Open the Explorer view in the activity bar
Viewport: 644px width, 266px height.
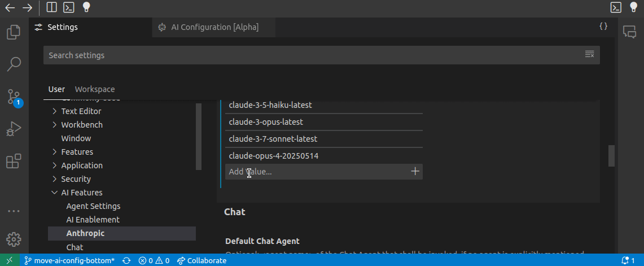click(14, 33)
